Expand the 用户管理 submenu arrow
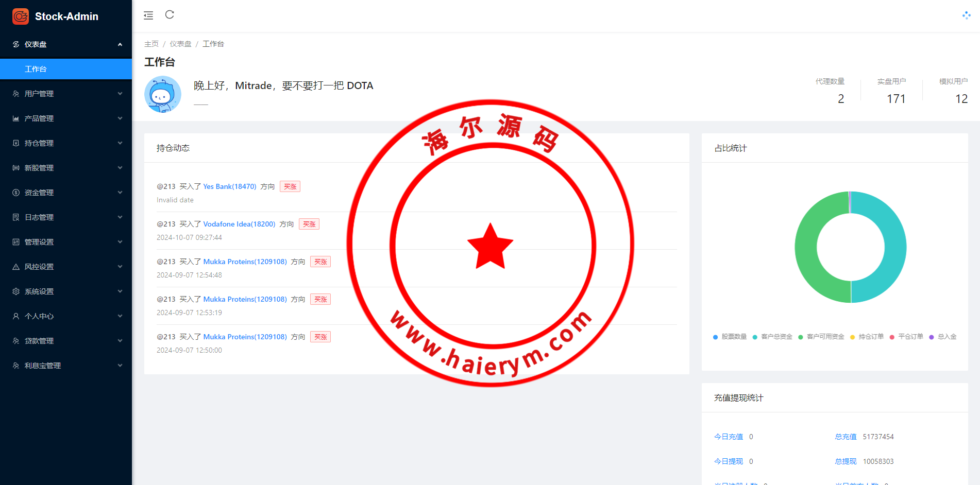 point(120,94)
